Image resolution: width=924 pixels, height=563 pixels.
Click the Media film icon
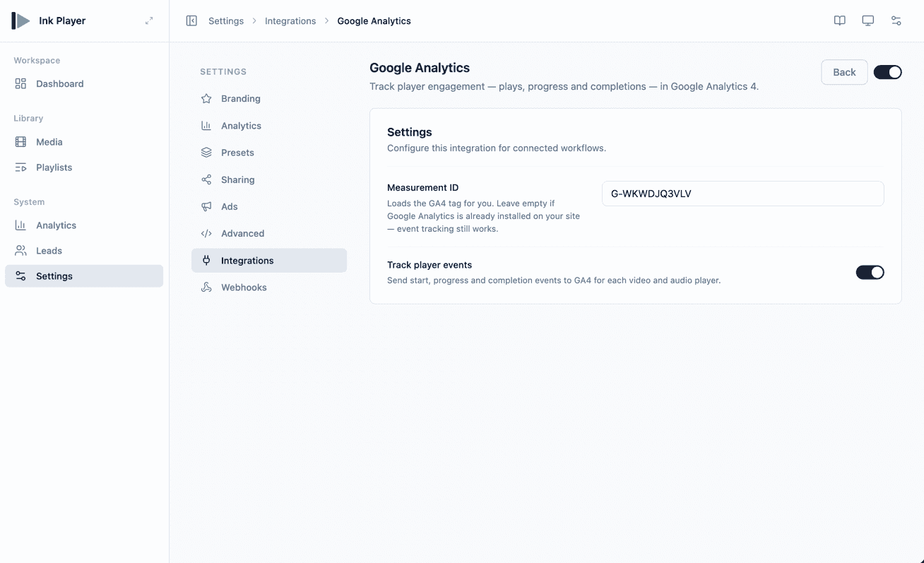click(x=20, y=142)
